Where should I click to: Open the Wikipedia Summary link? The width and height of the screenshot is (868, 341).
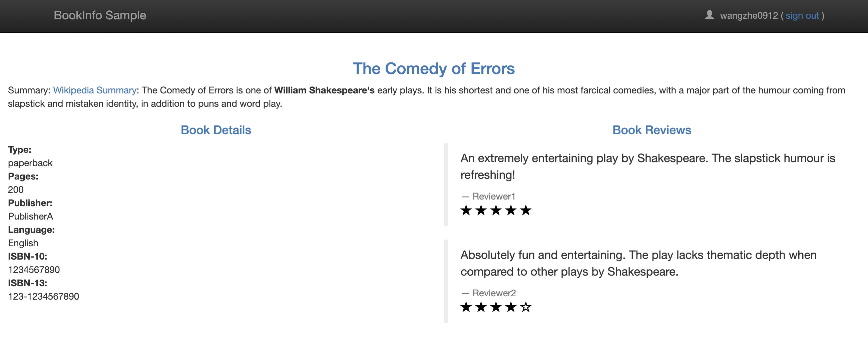95,90
